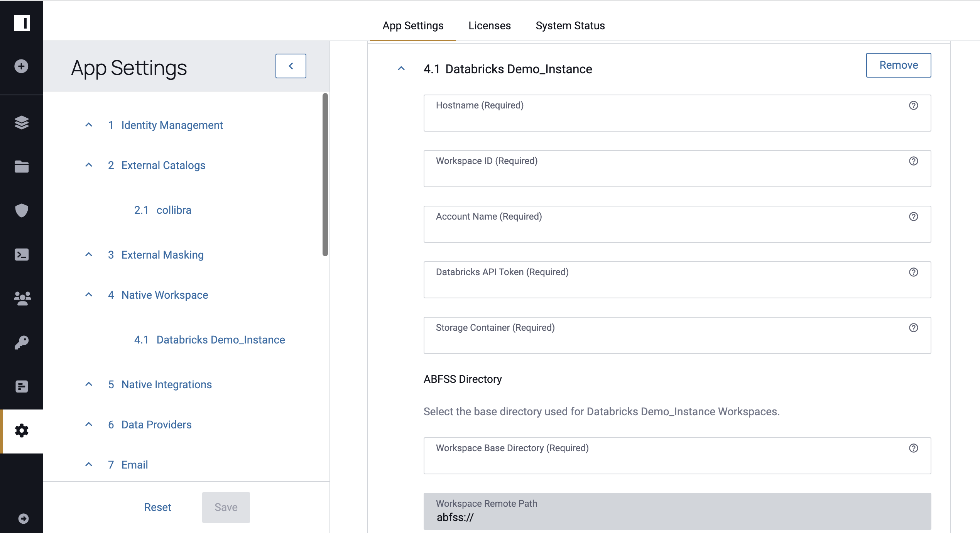Focus the Account Name input field
Screen dimensions: 980x533
tap(677, 224)
